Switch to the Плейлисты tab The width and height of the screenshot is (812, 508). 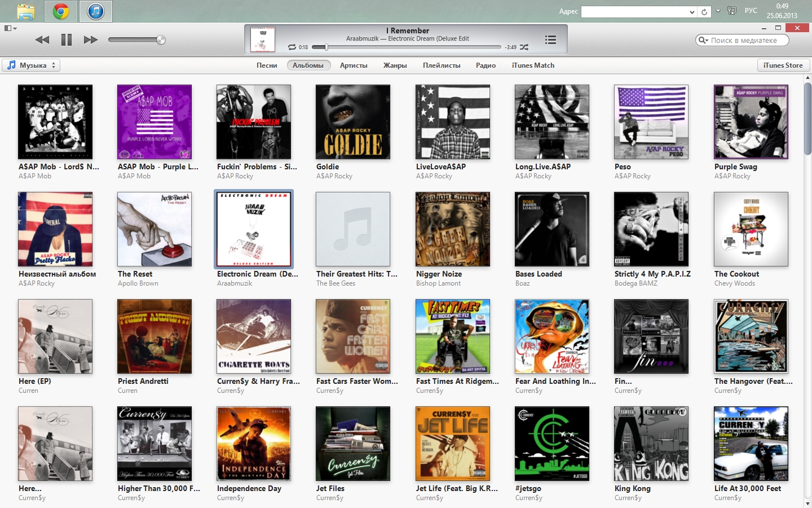442,65
